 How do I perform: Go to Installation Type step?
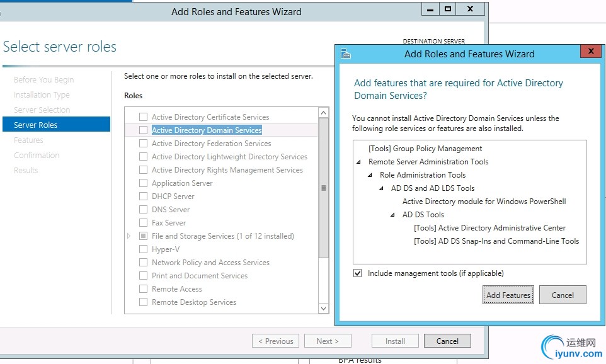click(42, 94)
